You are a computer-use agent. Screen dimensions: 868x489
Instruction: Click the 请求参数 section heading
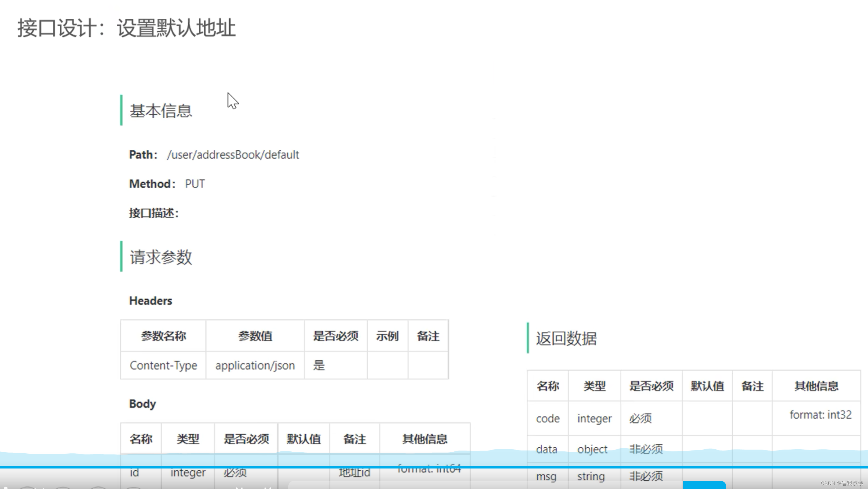coord(161,257)
